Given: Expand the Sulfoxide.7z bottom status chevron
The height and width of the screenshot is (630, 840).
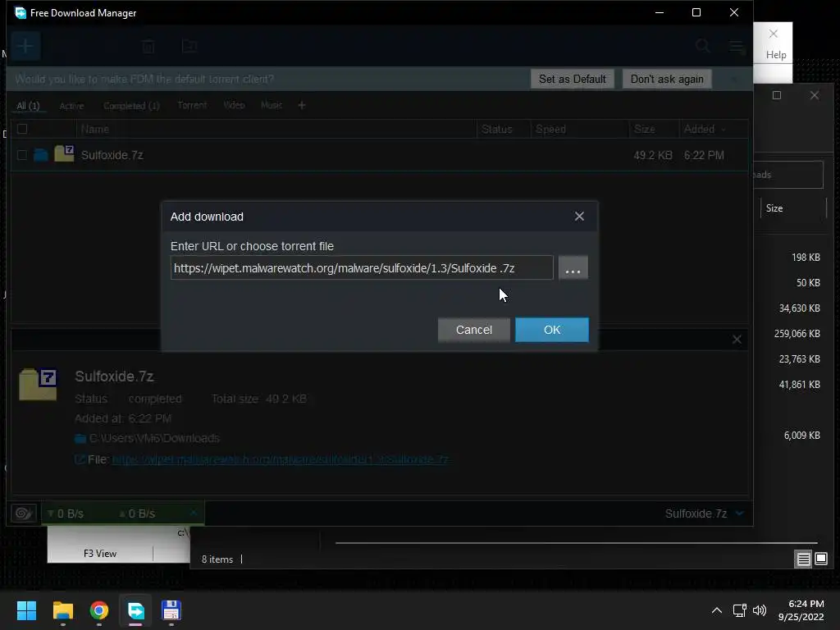Looking at the screenshot, I should point(740,514).
